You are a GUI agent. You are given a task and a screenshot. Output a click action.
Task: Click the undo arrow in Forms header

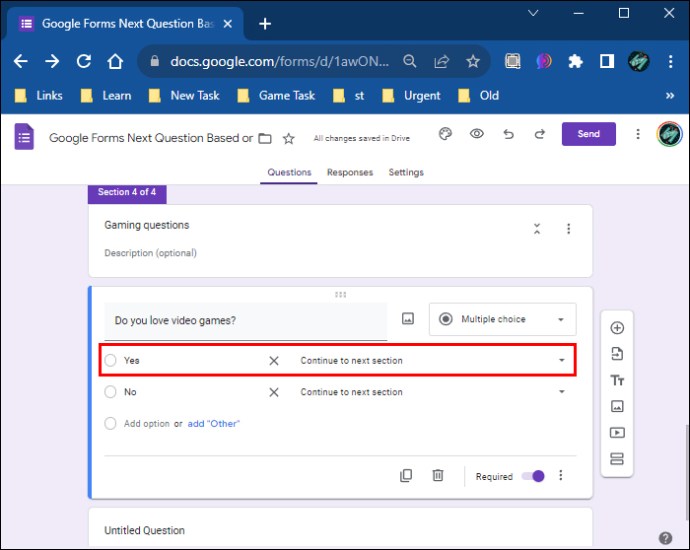click(x=508, y=134)
